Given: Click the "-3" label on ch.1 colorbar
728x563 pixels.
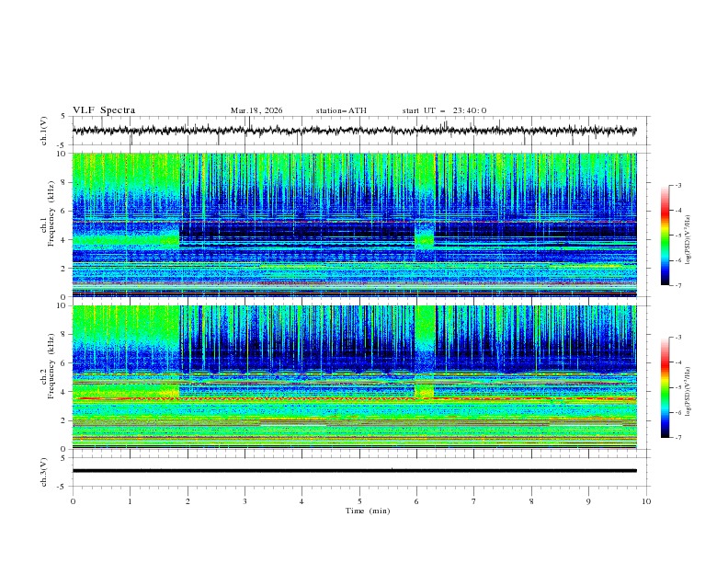Looking at the screenshot, I should pos(677,185).
